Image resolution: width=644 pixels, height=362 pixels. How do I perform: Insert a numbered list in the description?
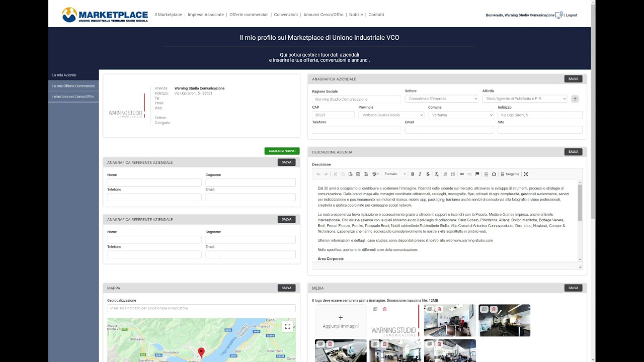coord(445,174)
